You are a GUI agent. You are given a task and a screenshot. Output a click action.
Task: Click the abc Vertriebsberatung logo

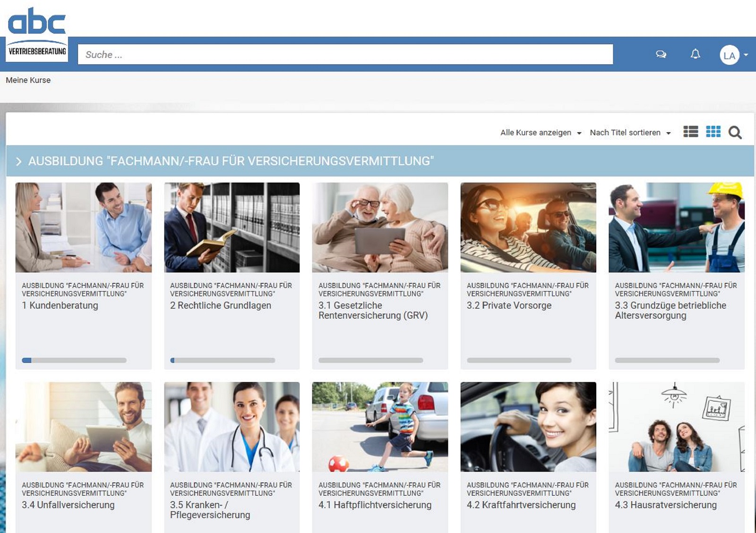click(37, 34)
